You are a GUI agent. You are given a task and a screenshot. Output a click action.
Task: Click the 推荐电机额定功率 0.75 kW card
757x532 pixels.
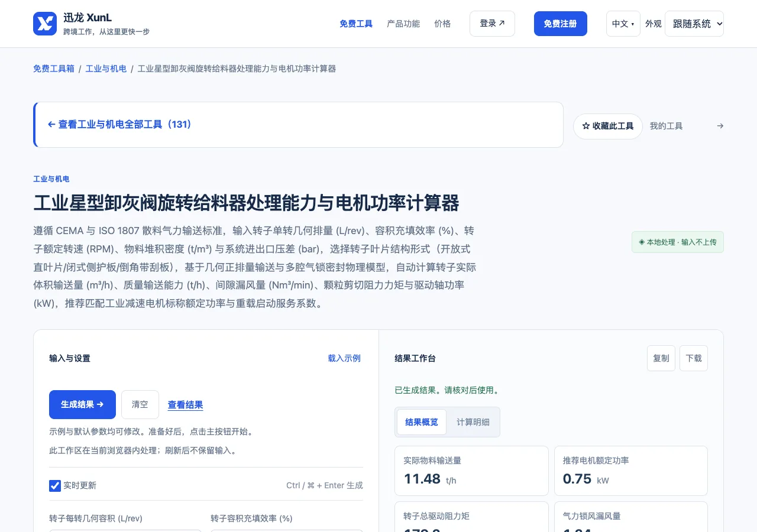pos(630,471)
